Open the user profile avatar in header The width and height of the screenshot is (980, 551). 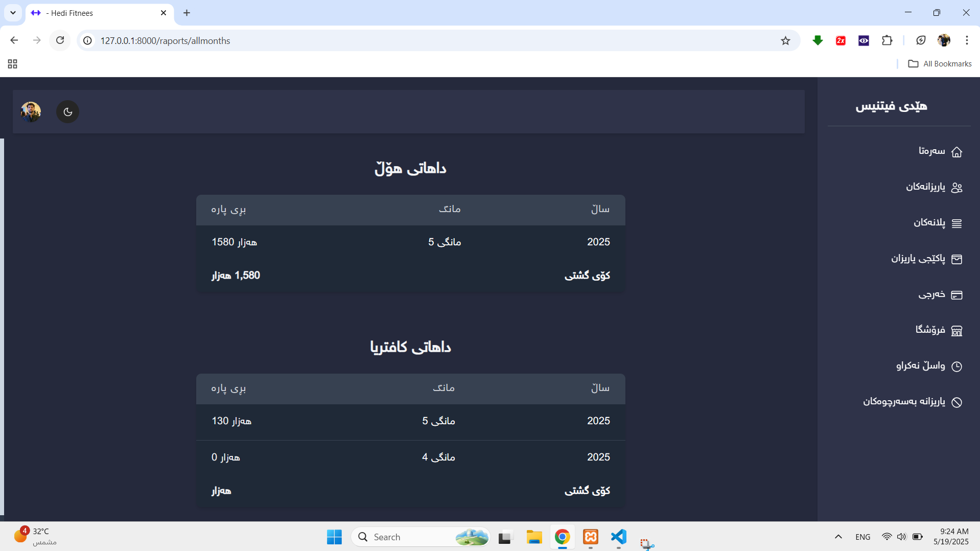pyautogui.click(x=31, y=111)
